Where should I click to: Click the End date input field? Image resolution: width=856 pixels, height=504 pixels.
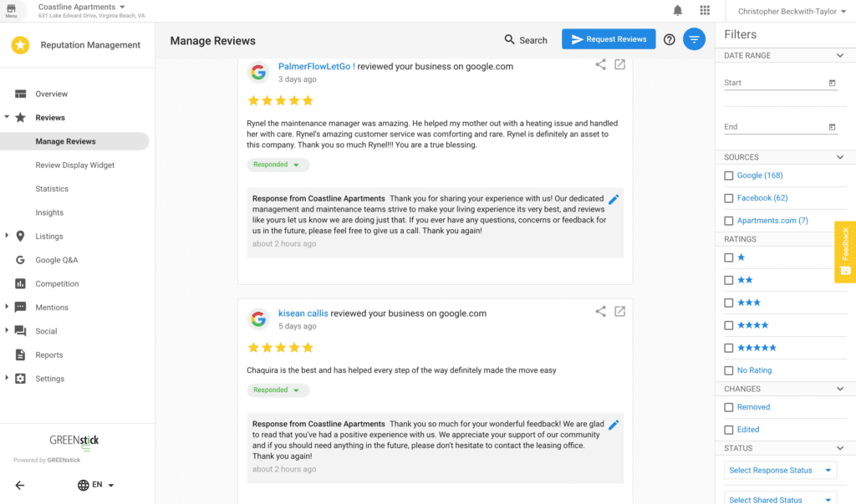[x=773, y=127]
